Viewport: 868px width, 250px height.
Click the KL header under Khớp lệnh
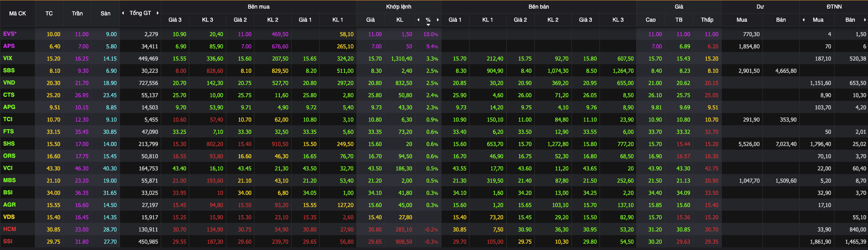(x=400, y=20)
